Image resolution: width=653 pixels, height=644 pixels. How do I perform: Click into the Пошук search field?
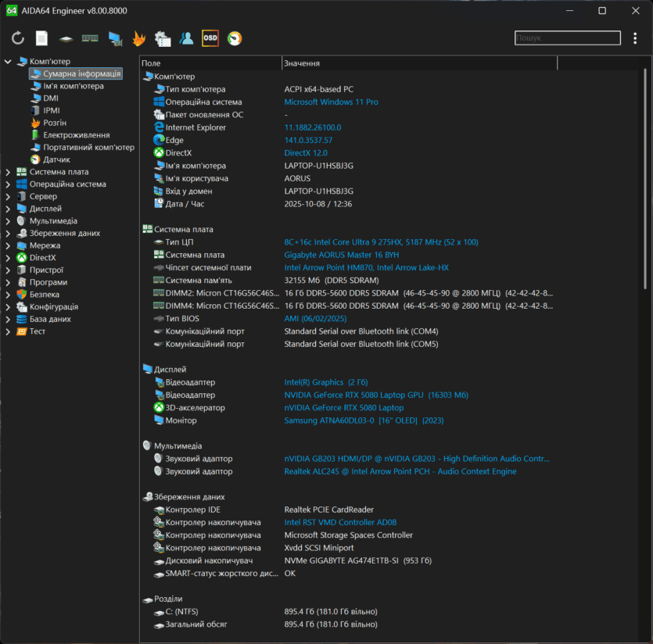pyautogui.click(x=567, y=38)
